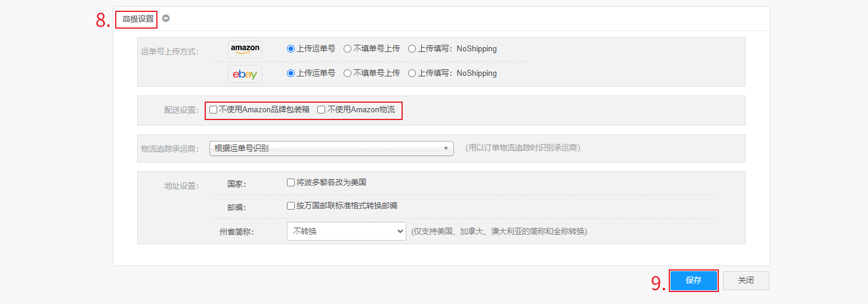Click the 运单号上传方式 label
Image resolution: width=868 pixels, height=304 pixels.
[169, 51]
